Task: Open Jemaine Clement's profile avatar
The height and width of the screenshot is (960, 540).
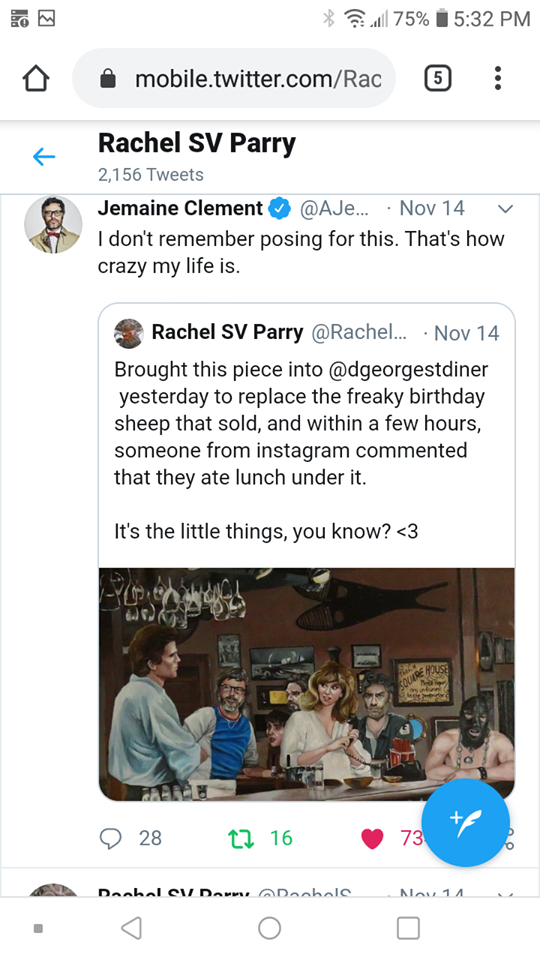Action: 53,225
